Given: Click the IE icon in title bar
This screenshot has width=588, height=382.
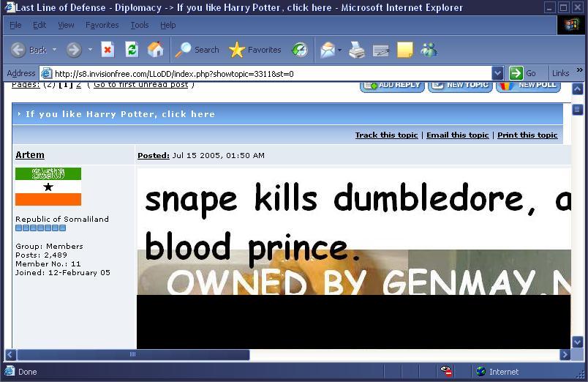Looking at the screenshot, I should [x=10, y=7].
